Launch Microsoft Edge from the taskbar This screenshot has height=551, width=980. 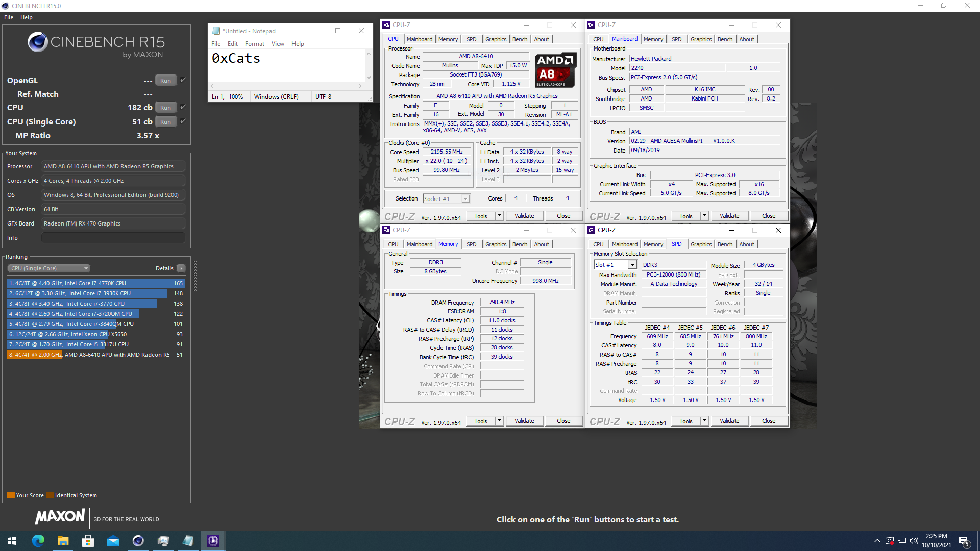tap(38, 541)
